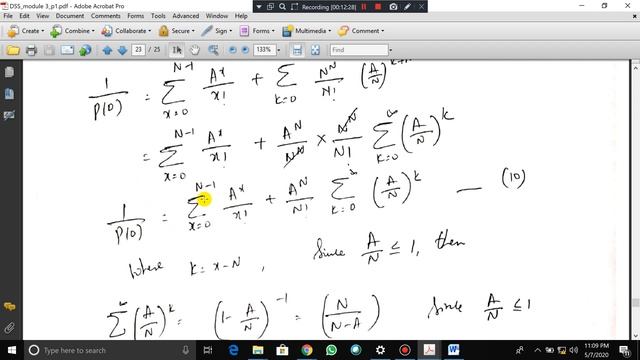This screenshot has width=640, height=360.
Task: Send the PDF by email using the envelope icon
Action: [67, 50]
